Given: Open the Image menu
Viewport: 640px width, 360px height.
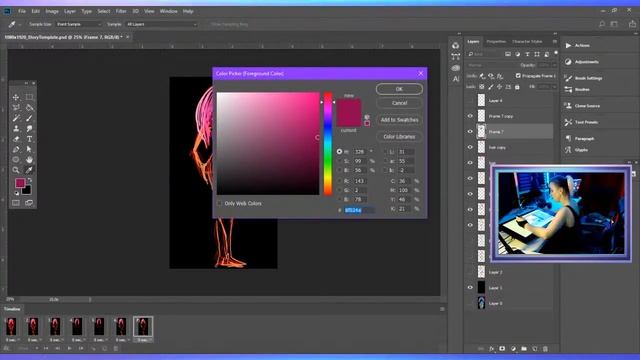Looking at the screenshot, I should tap(52, 11).
